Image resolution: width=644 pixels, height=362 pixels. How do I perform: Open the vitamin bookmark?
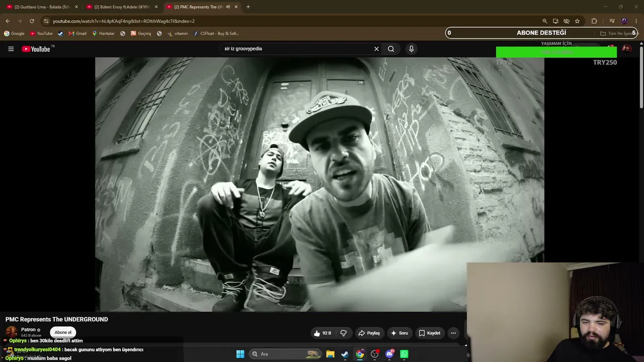click(x=178, y=34)
